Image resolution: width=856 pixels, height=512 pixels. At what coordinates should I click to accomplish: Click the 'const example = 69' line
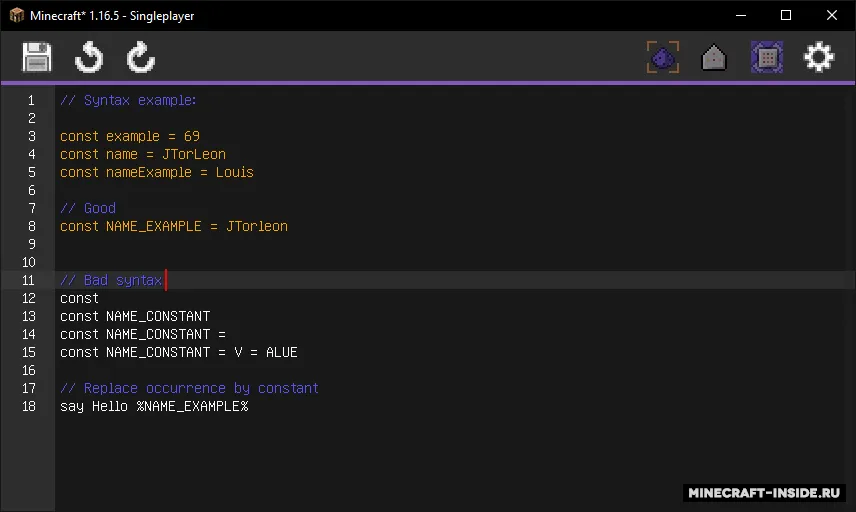click(x=130, y=136)
